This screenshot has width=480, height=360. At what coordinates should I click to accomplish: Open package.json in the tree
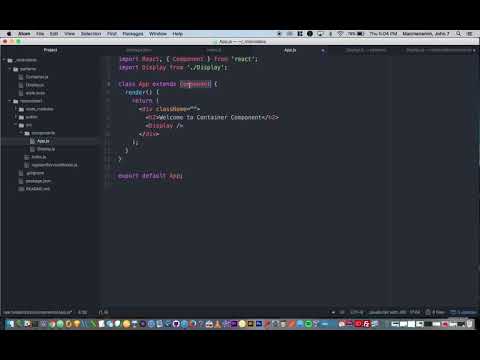click(x=38, y=181)
